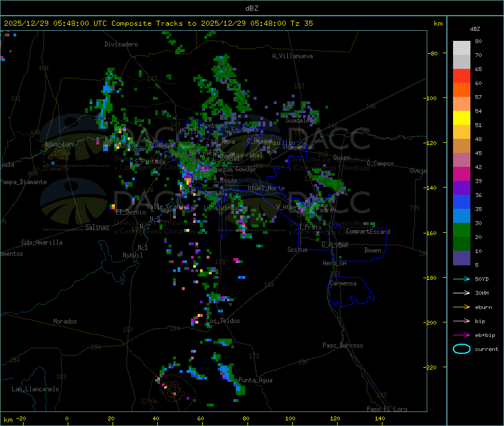Select the magenta 39–42 dBZ color swatch
Viewport: 504px width, 426px height.
coord(461,174)
